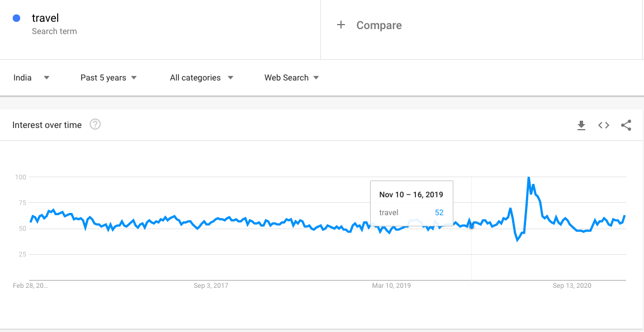Click the chart's highest peak at 100
644x332 pixels.
528,178
